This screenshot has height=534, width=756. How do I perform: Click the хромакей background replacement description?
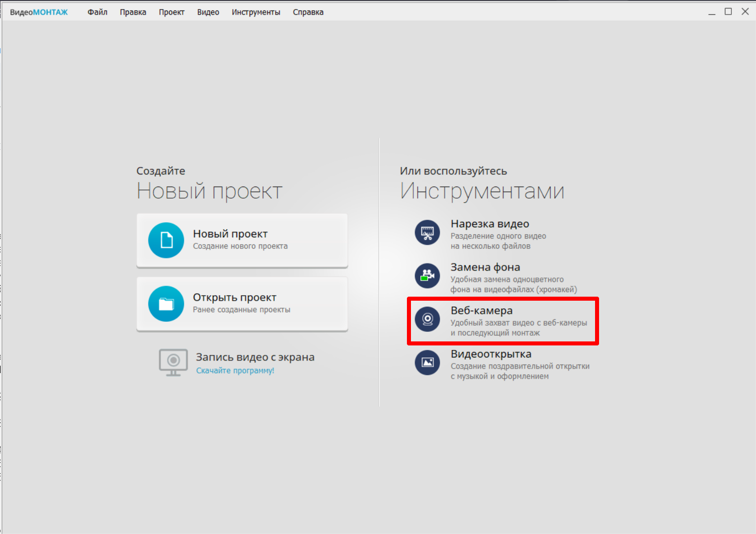point(514,284)
